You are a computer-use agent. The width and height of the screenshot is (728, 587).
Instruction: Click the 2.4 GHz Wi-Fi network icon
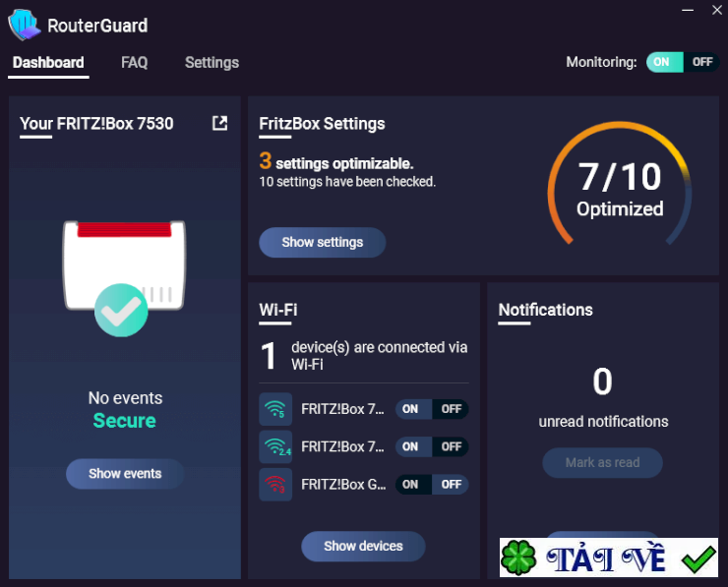pyautogui.click(x=275, y=446)
